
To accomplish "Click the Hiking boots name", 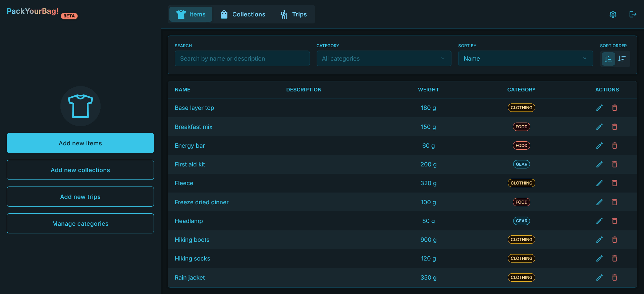I will click(x=192, y=240).
